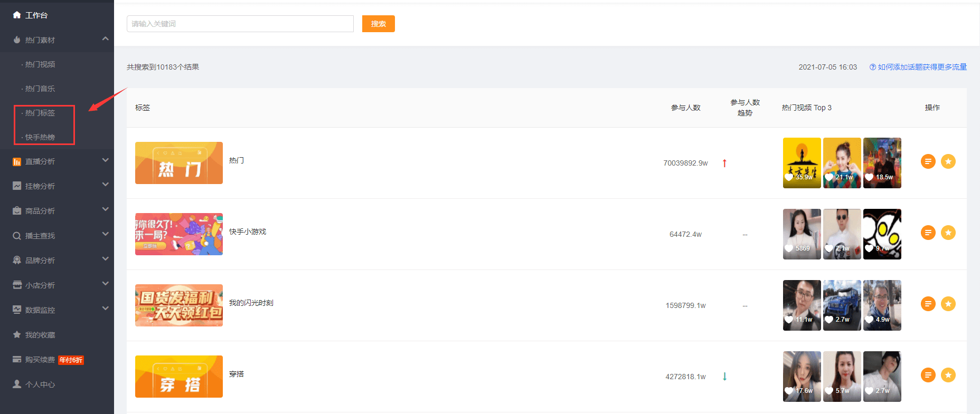Click the 热门素材 flame icon
Viewport: 980px width, 414px height.
pyautogui.click(x=17, y=40)
